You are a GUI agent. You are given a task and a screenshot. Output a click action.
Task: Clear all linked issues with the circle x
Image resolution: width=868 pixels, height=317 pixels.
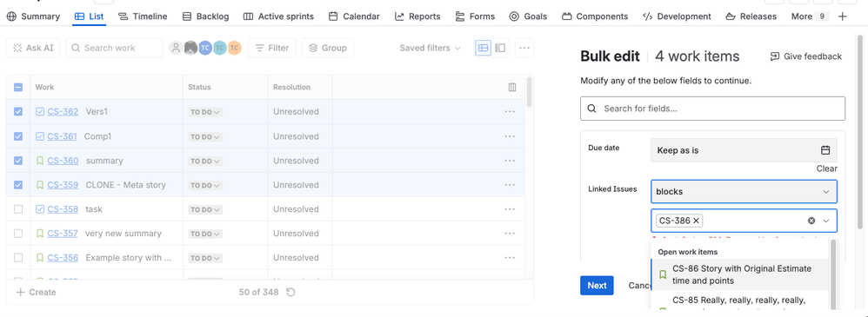[x=811, y=221]
